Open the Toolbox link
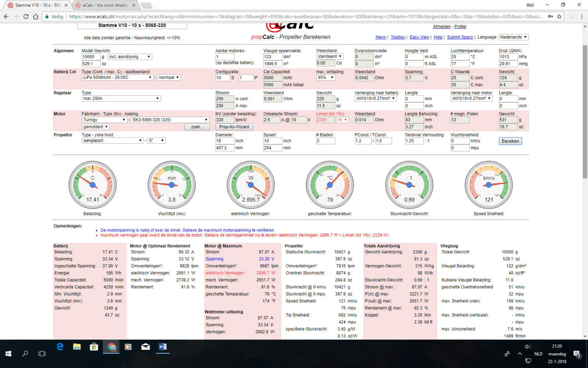 (x=398, y=37)
